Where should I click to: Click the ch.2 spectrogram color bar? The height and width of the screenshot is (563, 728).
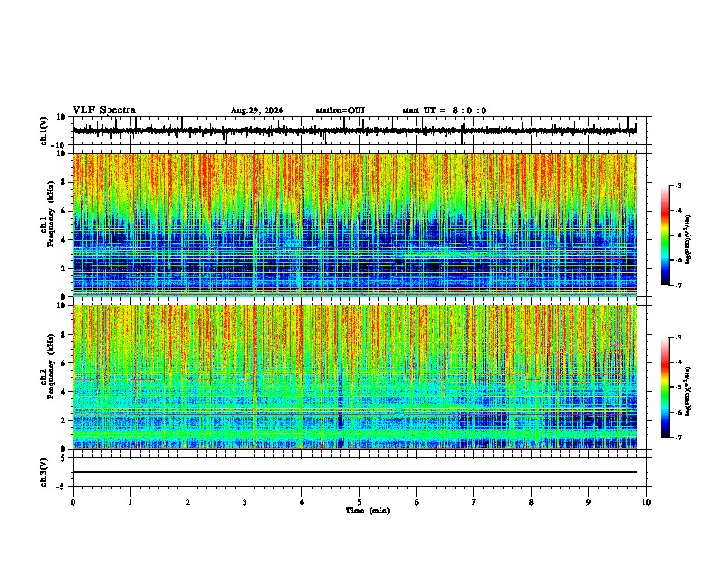point(665,387)
